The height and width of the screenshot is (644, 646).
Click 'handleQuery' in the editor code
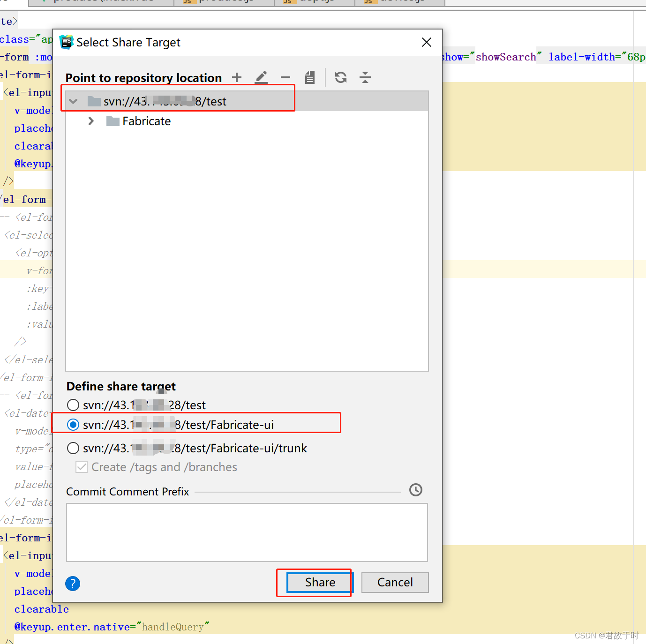pyautogui.click(x=173, y=627)
